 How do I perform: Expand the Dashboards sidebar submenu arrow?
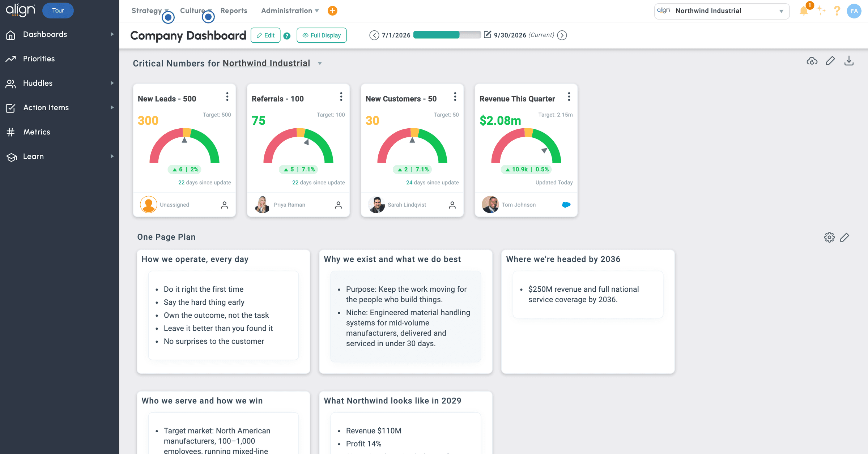point(112,34)
